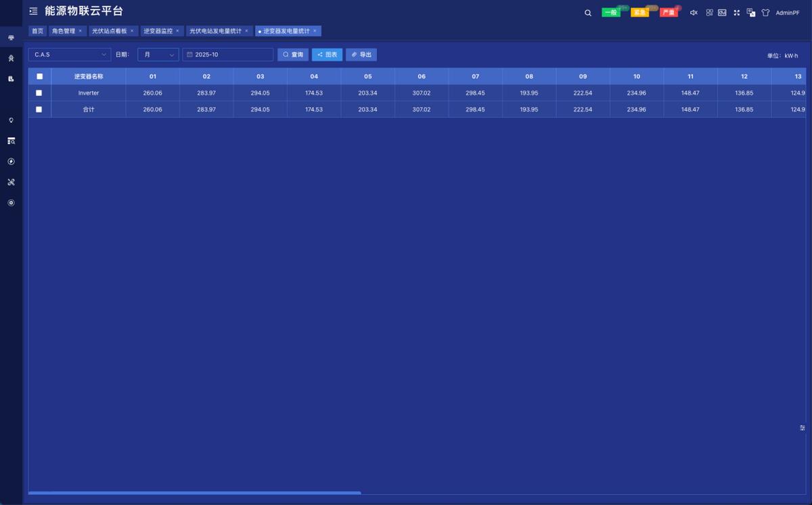Select the wrench tools icon in the sidebar
Image resolution: width=812 pixels, height=505 pixels.
11,182
